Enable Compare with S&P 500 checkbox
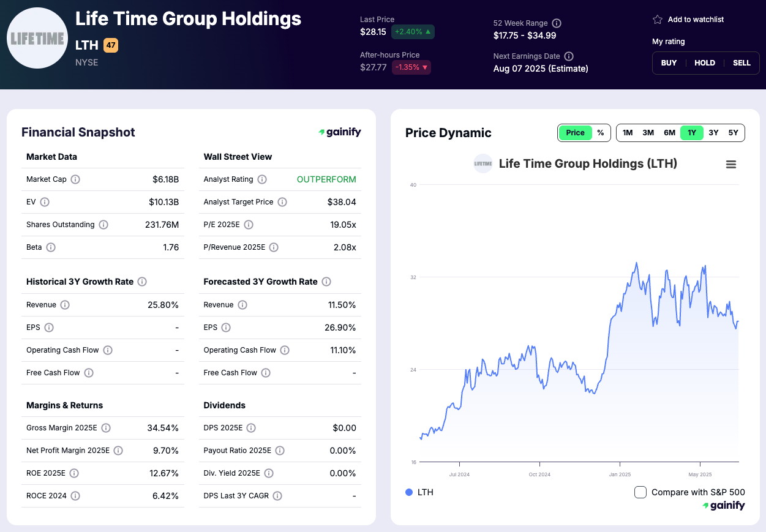This screenshot has height=532, width=766. (640, 492)
